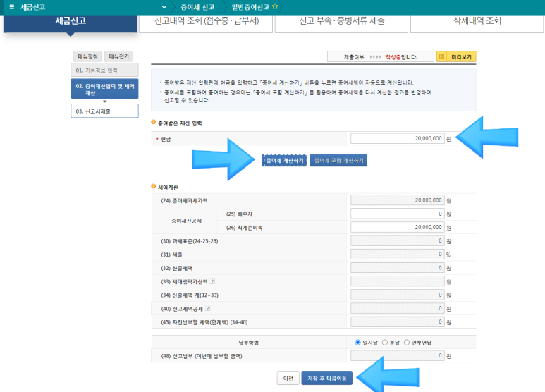545x392 pixels.
Task: Click the (26) 직계존비속 deduction field
Action: 397,227
